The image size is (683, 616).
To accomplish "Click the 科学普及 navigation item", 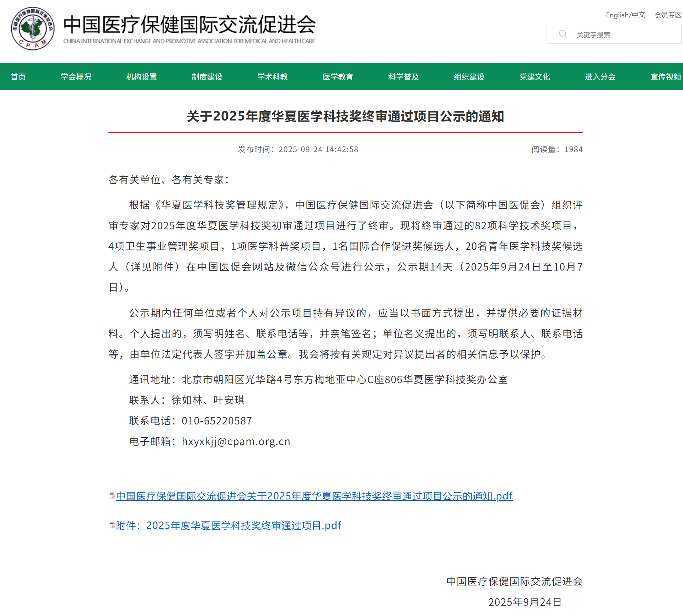I will (x=403, y=77).
